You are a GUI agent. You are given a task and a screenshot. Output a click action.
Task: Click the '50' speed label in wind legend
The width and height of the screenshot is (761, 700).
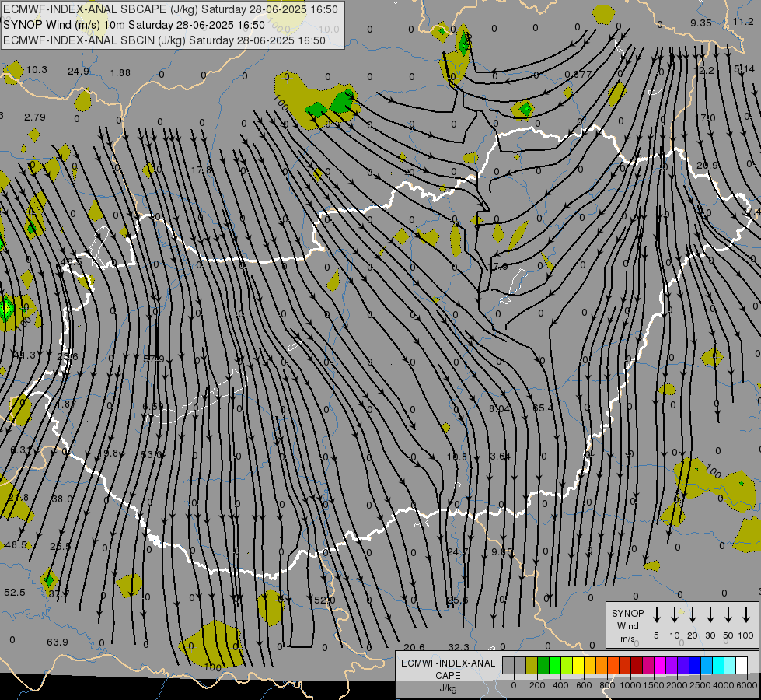(728, 635)
